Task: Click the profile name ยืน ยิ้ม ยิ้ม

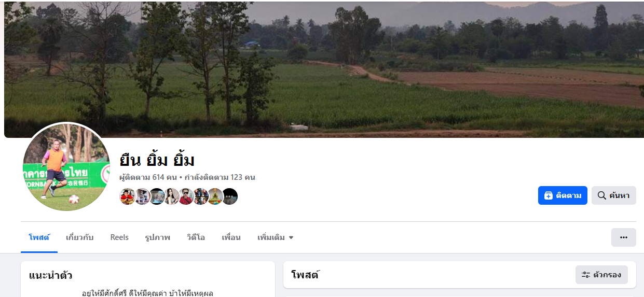Action: tap(157, 160)
